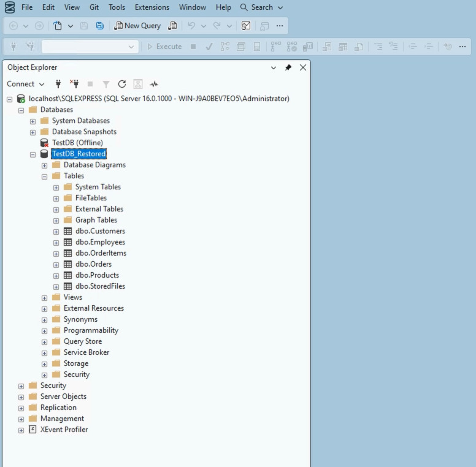Select the dbo.Products table
The width and height of the screenshot is (476, 467).
[x=97, y=275]
